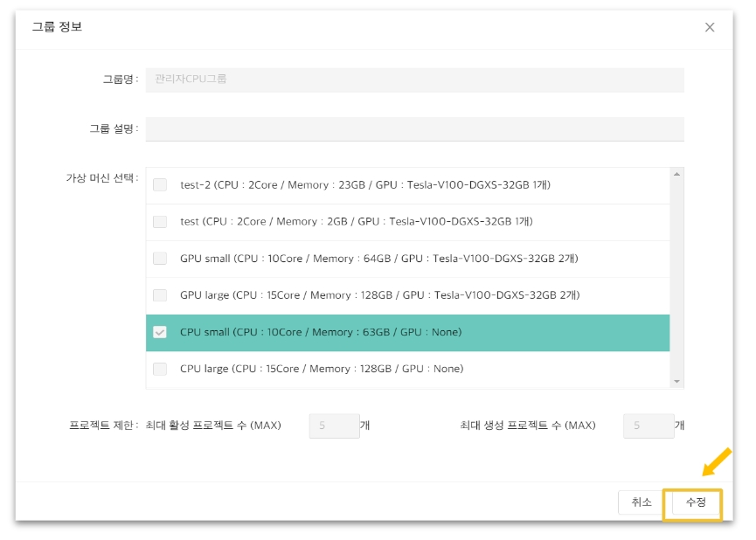
Task: Click the 그룹명 input field
Action: point(414,80)
